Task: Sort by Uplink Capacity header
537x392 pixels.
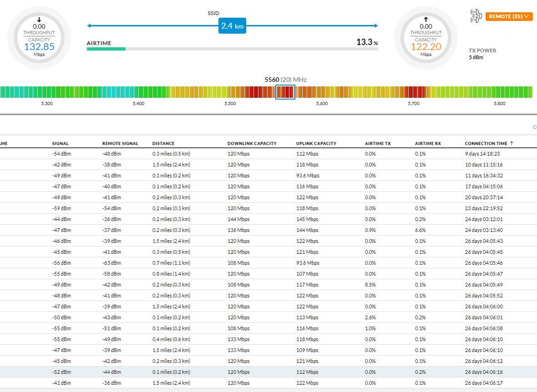Action: (x=316, y=143)
